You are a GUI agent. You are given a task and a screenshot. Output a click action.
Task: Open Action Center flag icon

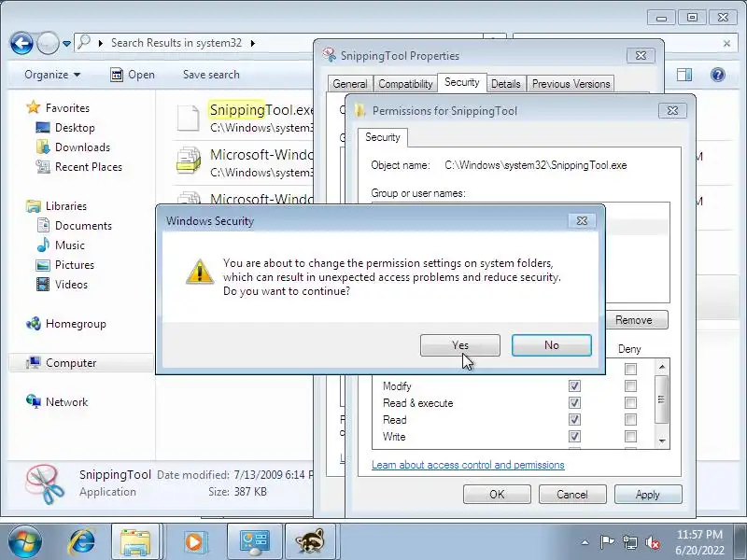[x=607, y=542]
